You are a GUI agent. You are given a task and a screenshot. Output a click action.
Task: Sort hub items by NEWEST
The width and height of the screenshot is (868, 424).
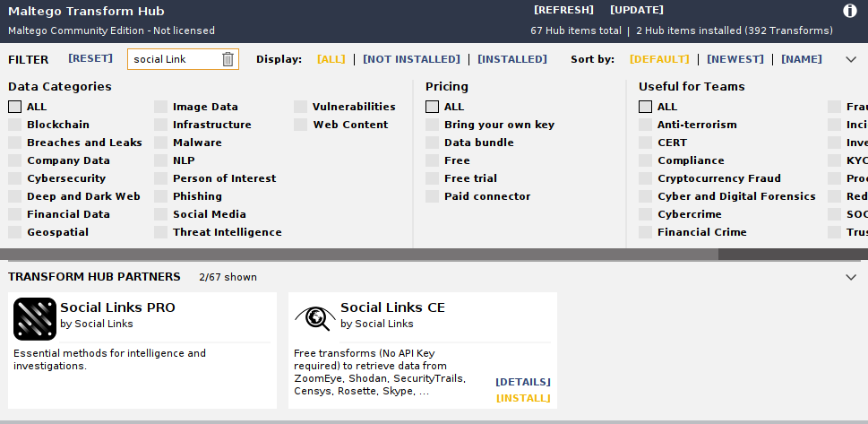click(735, 59)
